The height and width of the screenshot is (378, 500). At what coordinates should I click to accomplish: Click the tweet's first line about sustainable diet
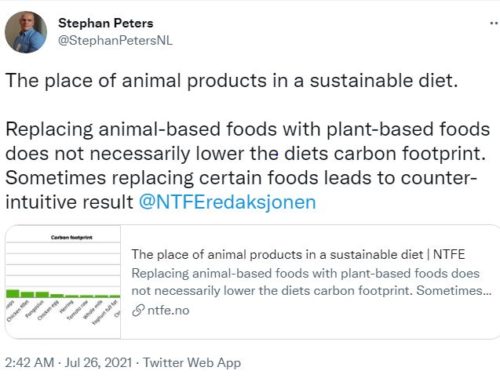[x=232, y=81]
